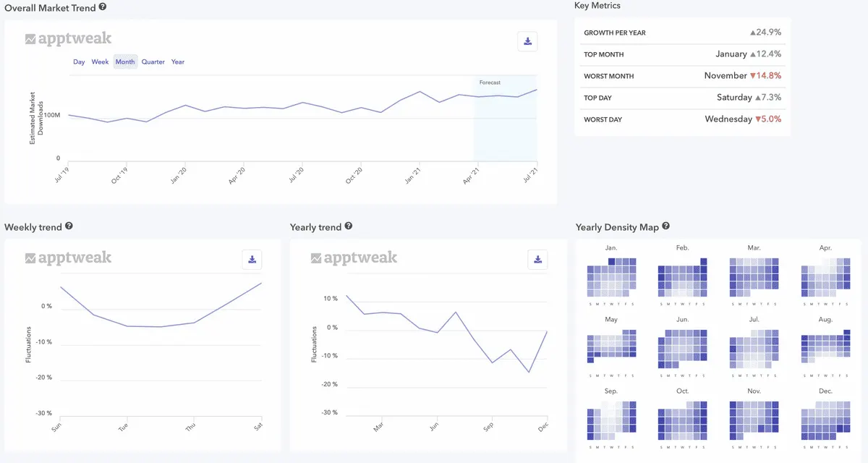Click the November 14.8% value

pyautogui.click(x=743, y=76)
